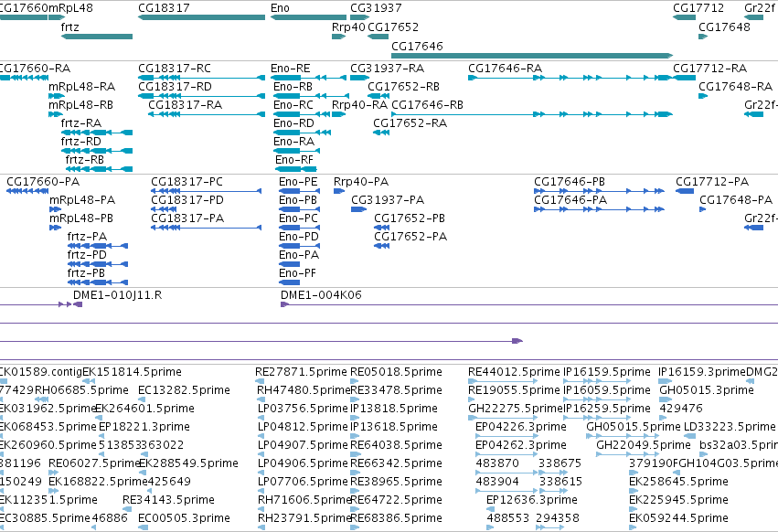This screenshot has width=778, height=532.
Task: Select the CG17648 gene label
Action: coord(724,27)
